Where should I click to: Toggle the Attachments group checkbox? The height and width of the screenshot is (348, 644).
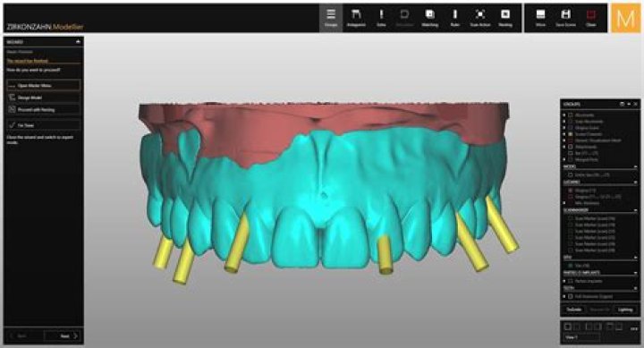(x=570, y=147)
